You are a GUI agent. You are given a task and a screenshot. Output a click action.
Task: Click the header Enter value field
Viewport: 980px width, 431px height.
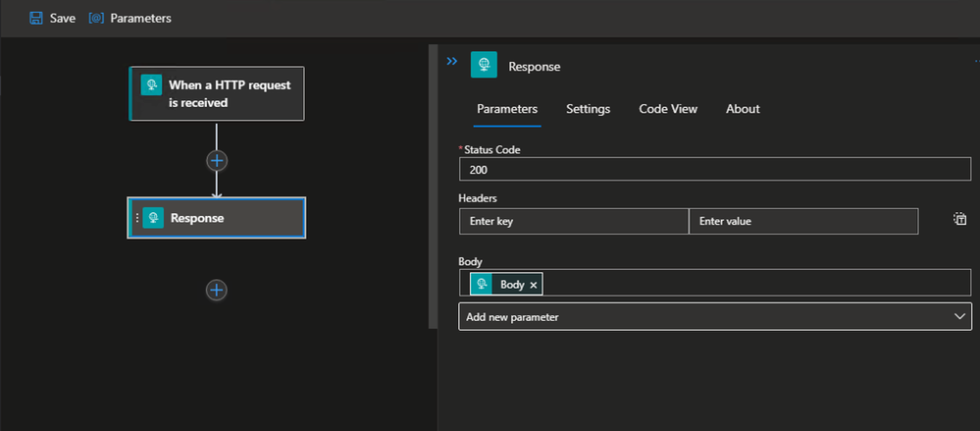point(802,222)
